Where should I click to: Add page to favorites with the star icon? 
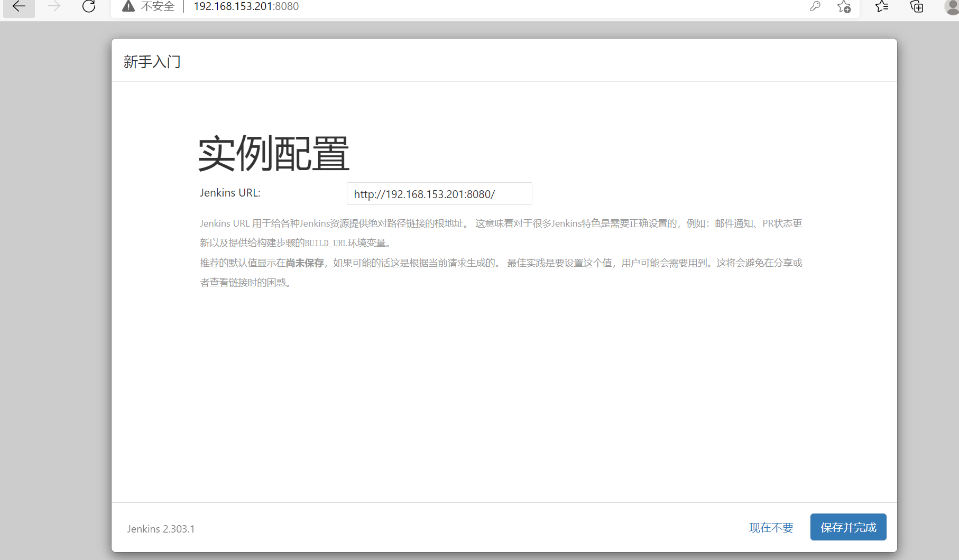[x=844, y=7]
